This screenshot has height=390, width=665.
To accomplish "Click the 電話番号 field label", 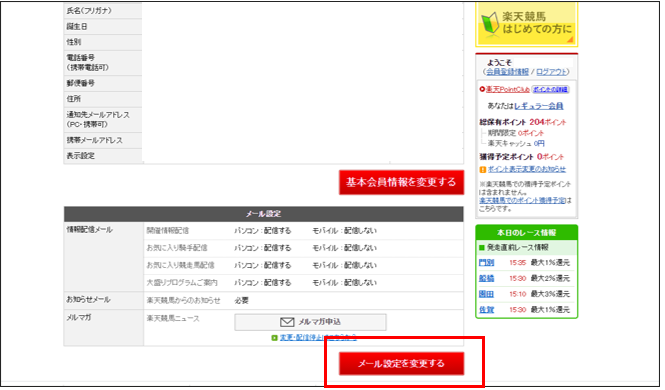I will point(87,63).
